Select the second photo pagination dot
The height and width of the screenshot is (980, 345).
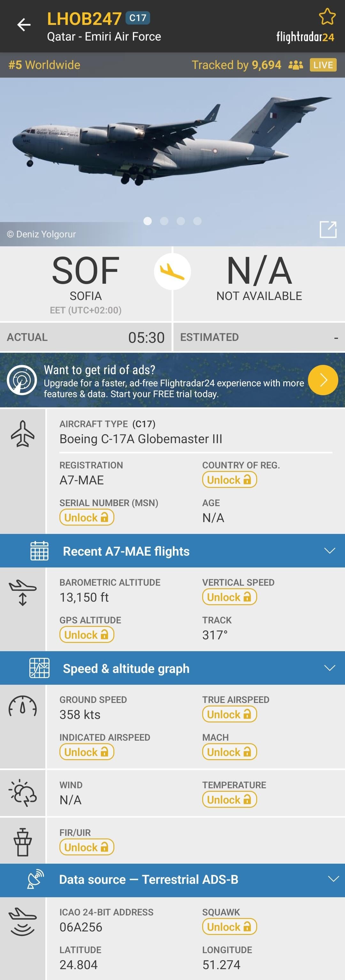164,221
